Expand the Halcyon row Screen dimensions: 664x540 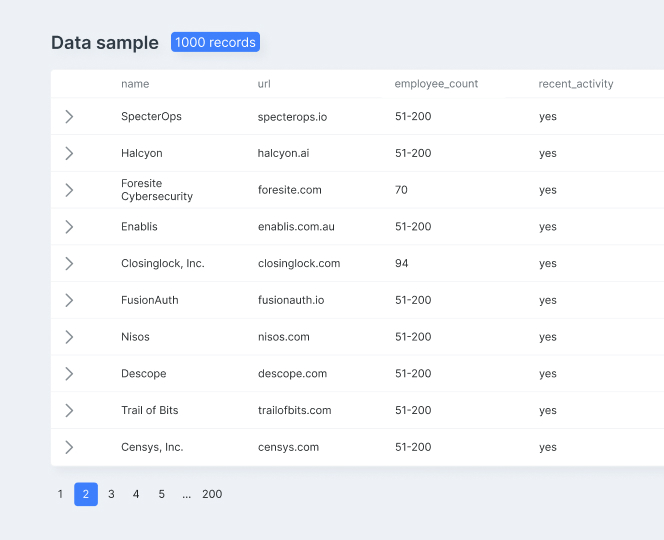click(x=69, y=153)
